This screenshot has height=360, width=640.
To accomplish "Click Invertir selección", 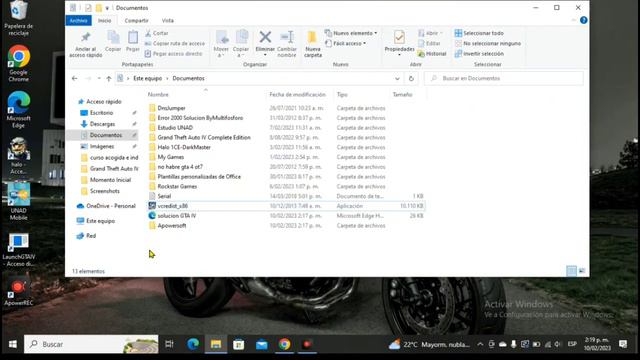I will pos(479,53).
